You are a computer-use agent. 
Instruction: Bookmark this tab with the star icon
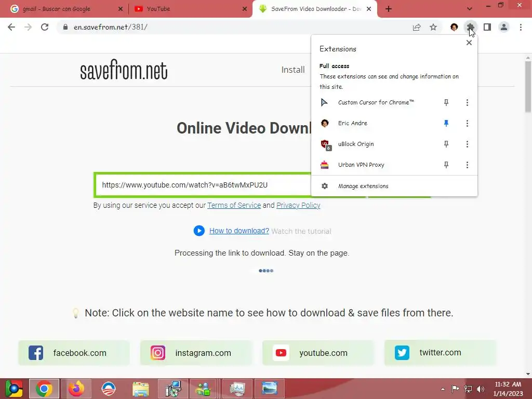click(433, 27)
